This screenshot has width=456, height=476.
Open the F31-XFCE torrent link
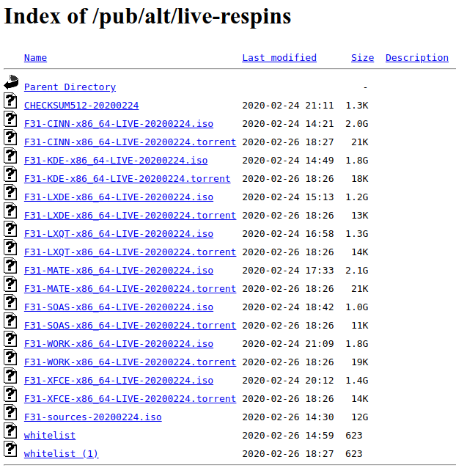point(130,398)
